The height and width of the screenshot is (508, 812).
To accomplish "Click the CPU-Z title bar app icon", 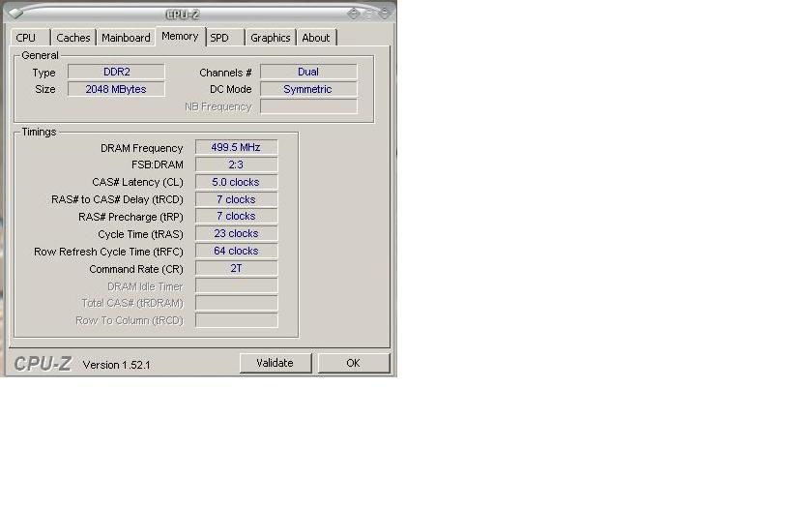I will (x=15, y=13).
